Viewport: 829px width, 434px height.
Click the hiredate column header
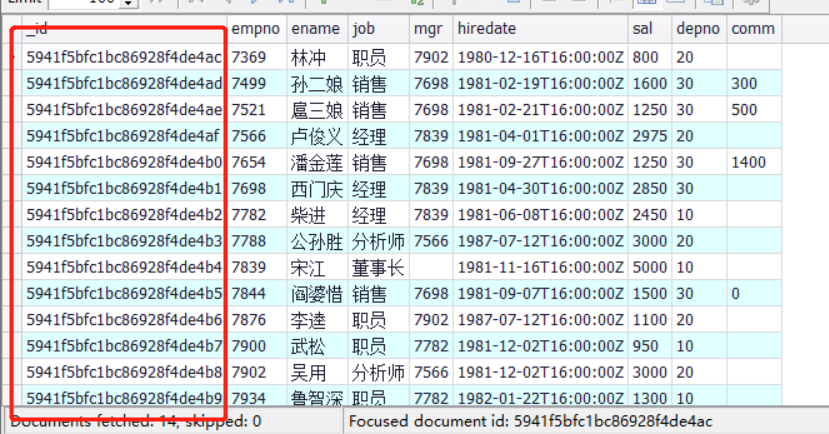pos(540,29)
